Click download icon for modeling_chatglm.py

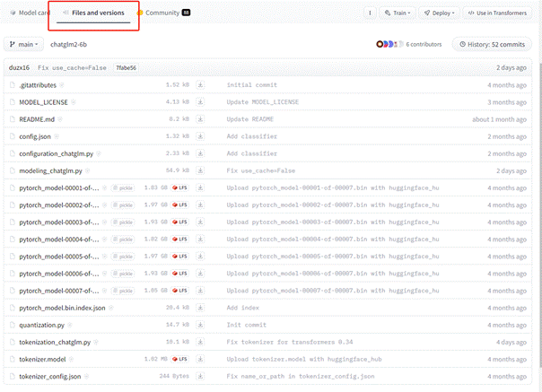click(201, 170)
